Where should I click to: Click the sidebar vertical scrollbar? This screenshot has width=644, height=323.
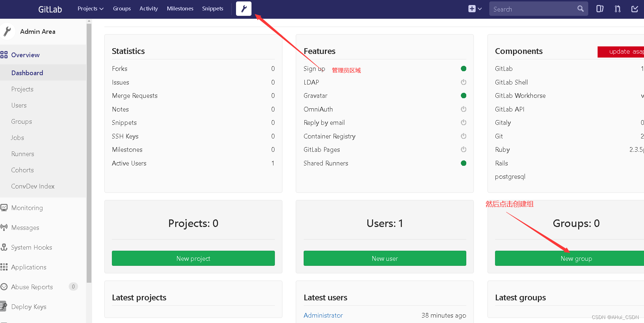click(x=89, y=151)
